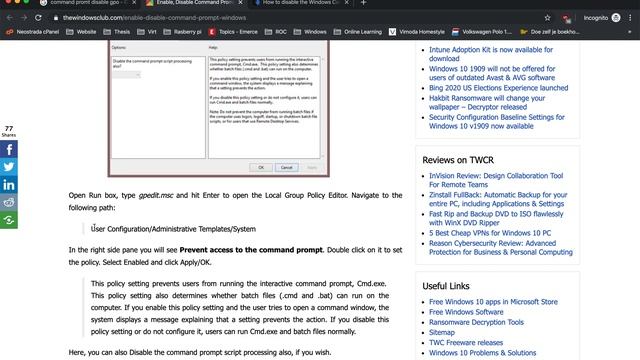Share the article on LinkedIn
This screenshot has height=360, width=640.
point(9,184)
